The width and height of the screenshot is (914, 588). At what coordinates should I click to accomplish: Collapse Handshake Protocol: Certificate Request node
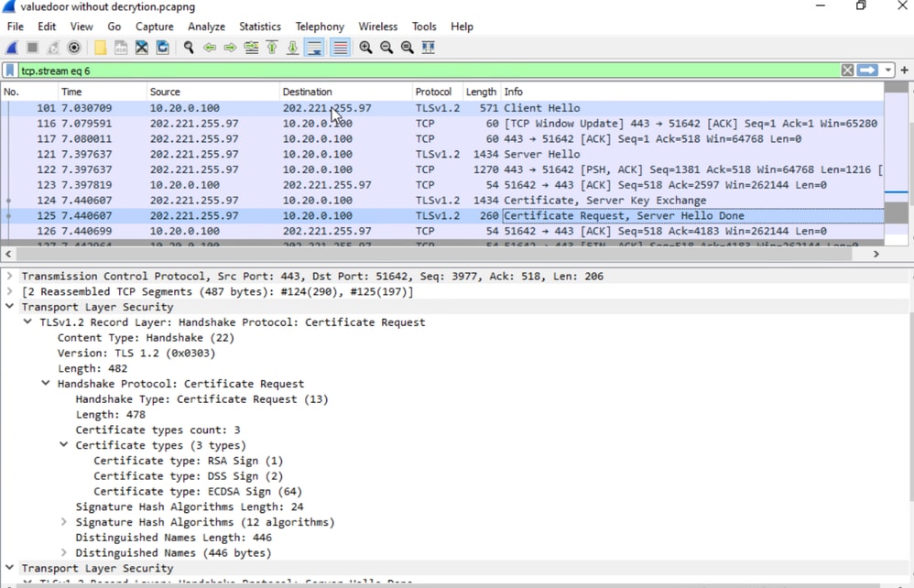(x=46, y=384)
